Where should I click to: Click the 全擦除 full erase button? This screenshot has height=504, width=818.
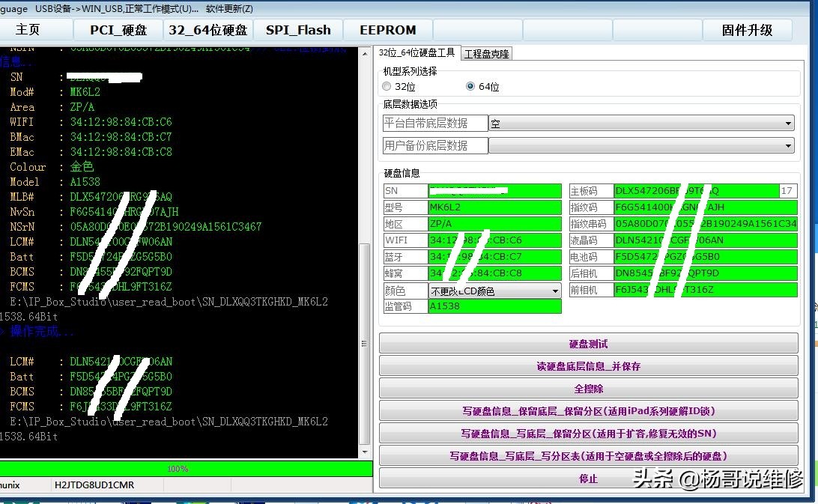pos(587,388)
